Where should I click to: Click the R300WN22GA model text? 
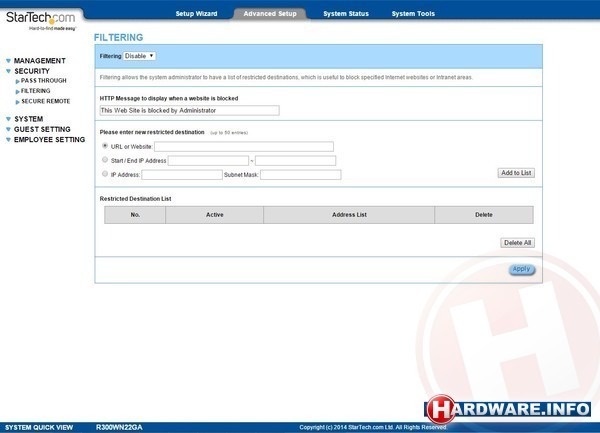(x=119, y=428)
